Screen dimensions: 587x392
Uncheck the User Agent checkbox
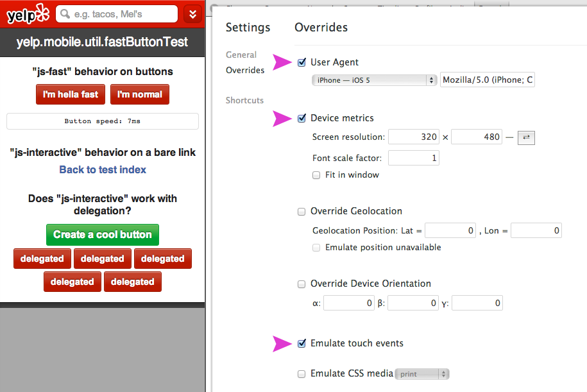302,62
